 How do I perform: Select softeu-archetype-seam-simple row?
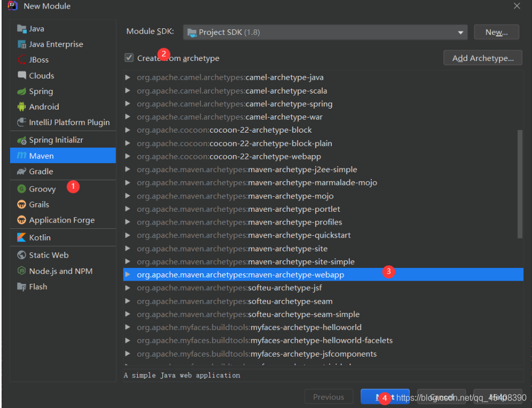point(323,314)
